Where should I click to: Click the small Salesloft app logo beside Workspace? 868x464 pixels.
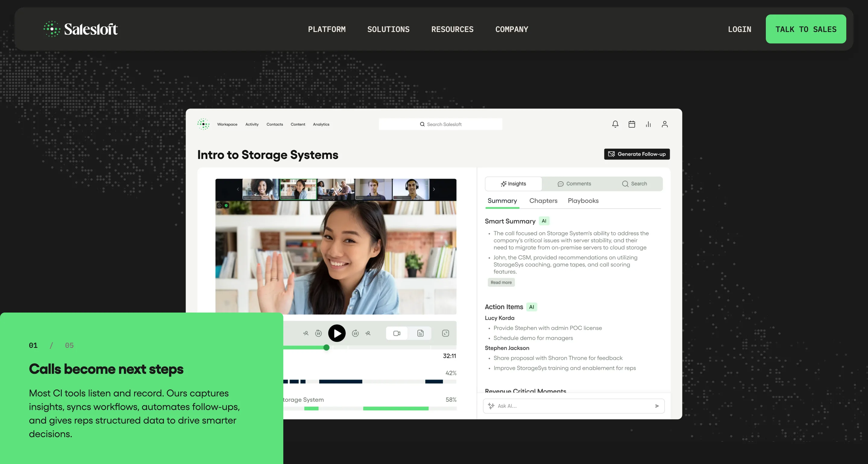pos(203,124)
